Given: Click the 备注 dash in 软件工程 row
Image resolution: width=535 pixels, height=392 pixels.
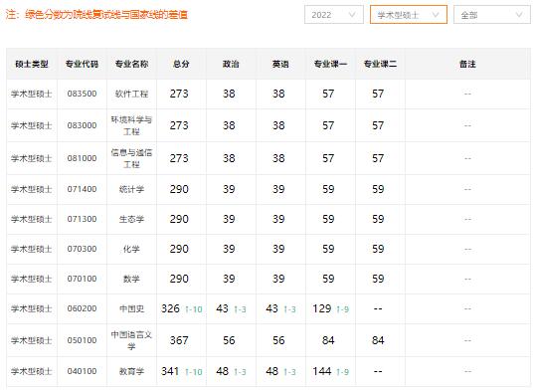Looking at the screenshot, I should (x=467, y=94).
